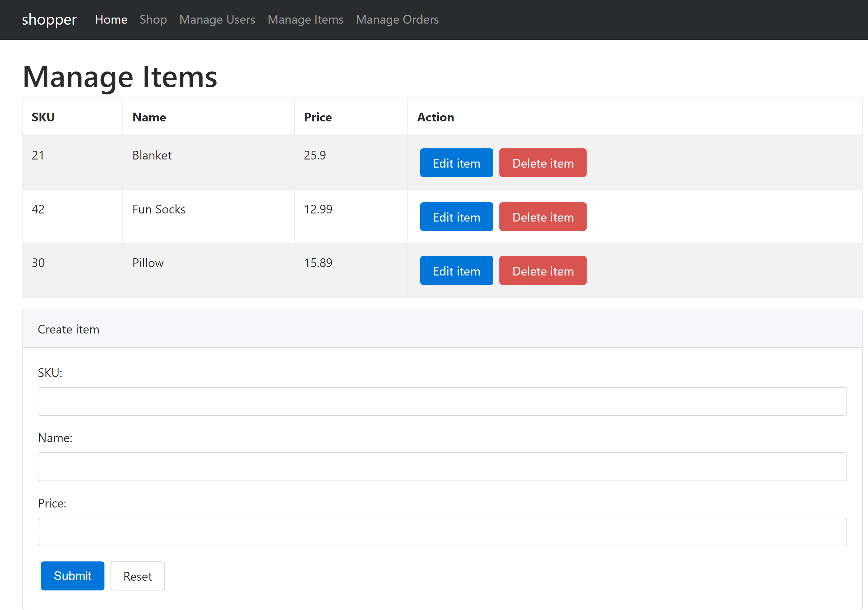Submit the Create item form

tap(72, 576)
